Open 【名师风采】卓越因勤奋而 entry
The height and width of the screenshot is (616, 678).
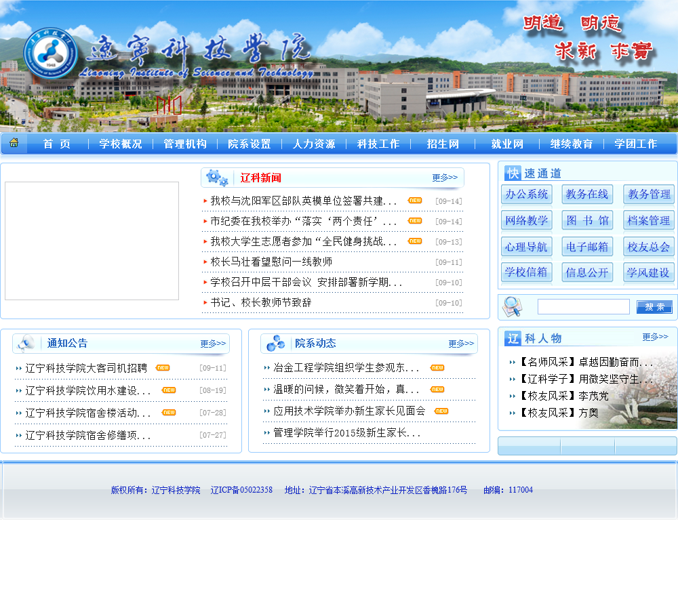585,363
